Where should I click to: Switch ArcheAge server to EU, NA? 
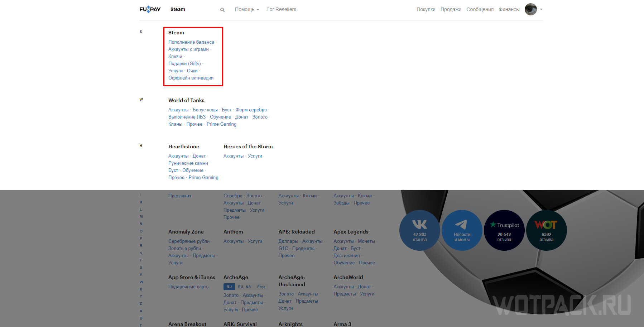[245, 287]
